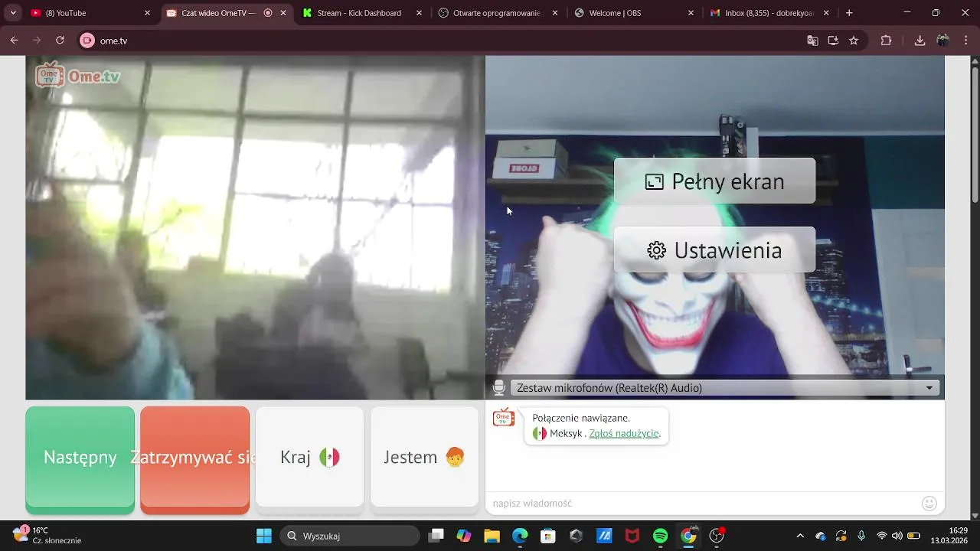Open a new browser tab
The width and height of the screenshot is (980, 551).
pyautogui.click(x=849, y=13)
